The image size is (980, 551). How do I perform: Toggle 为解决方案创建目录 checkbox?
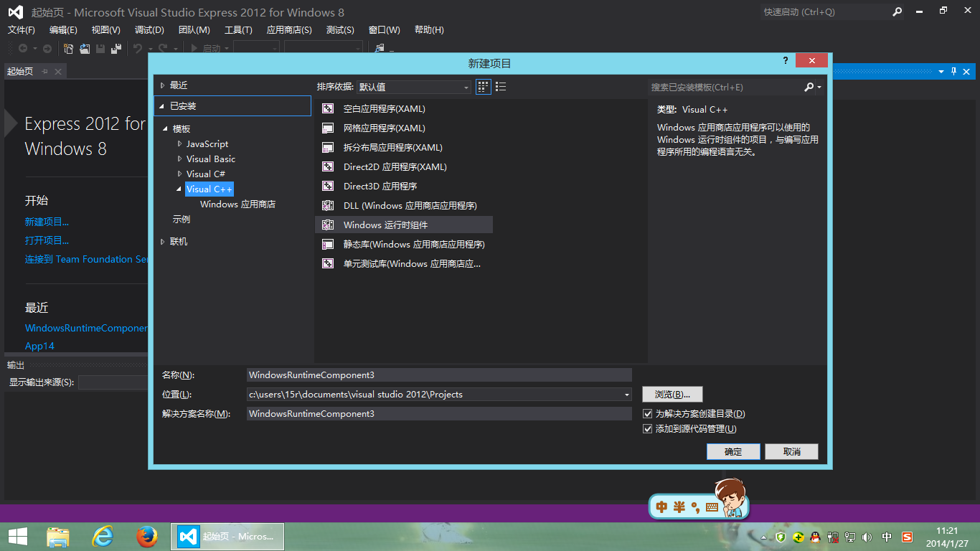tap(647, 413)
